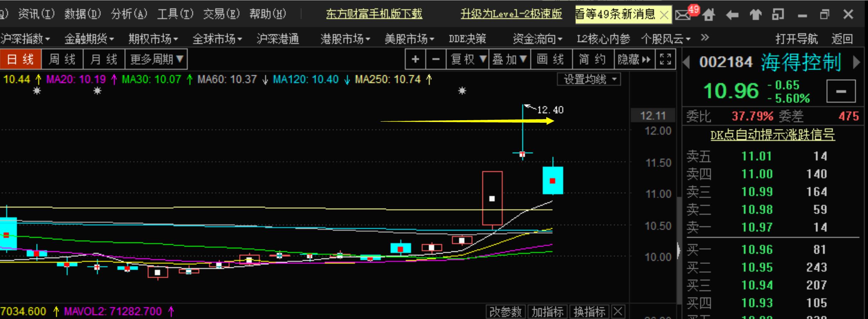Click 加指标 add indicator button

point(547,312)
